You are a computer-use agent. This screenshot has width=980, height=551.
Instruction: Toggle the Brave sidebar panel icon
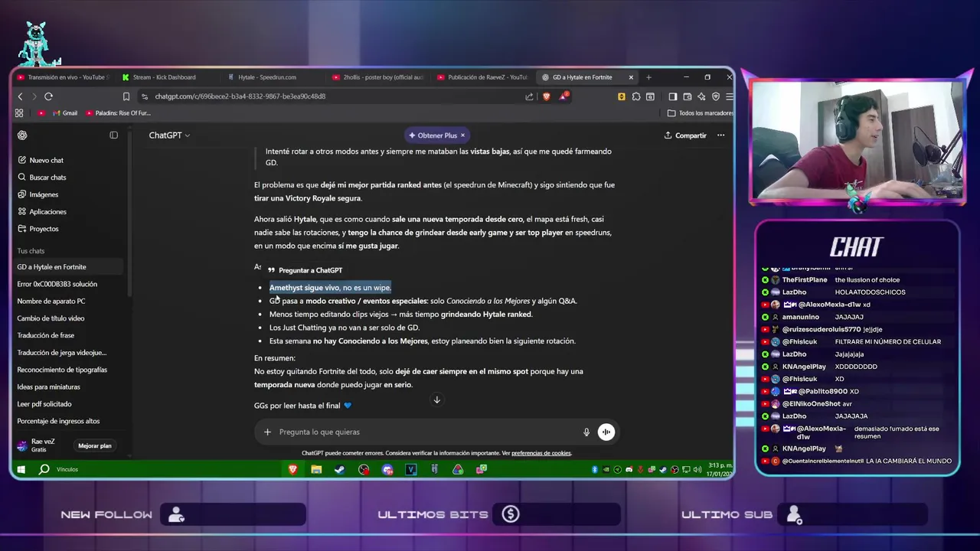pos(673,96)
